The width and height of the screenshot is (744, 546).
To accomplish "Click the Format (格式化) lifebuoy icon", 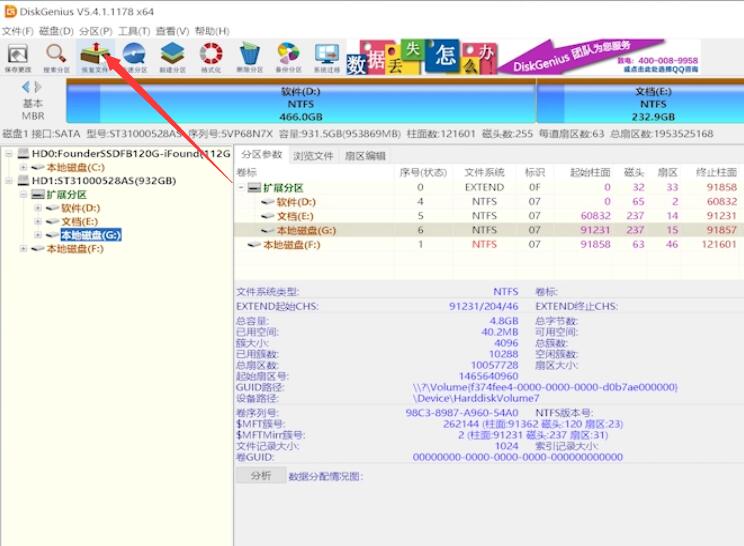I will pos(211,57).
